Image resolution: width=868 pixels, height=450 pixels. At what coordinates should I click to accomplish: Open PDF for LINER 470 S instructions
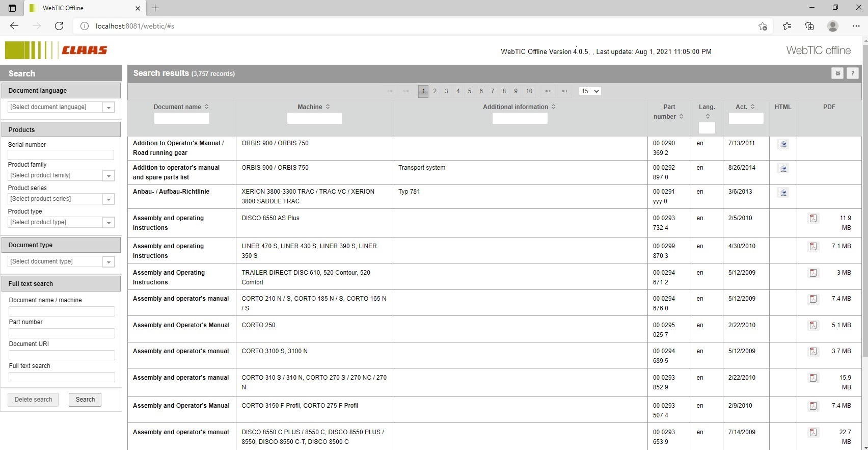point(813,247)
